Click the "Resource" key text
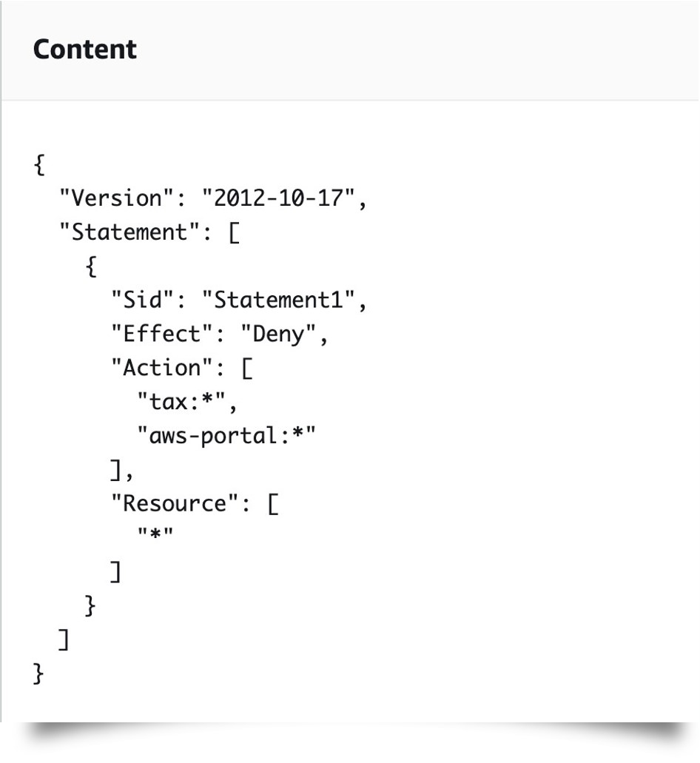The height and width of the screenshot is (763, 700). [175, 503]
